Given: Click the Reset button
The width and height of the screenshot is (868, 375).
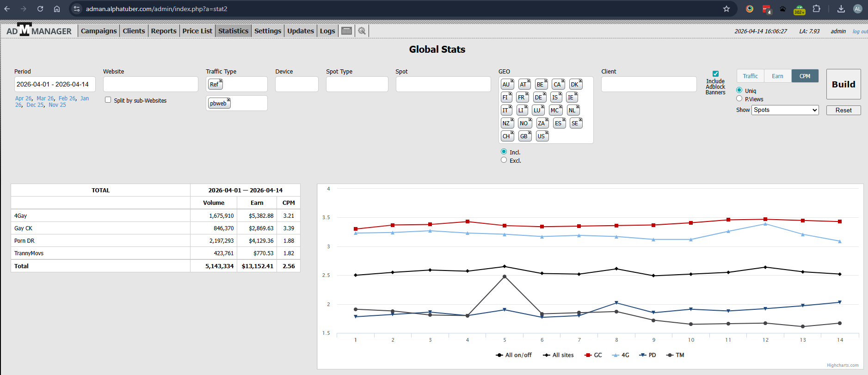Looking at the screenshot, I should point(843,110).
